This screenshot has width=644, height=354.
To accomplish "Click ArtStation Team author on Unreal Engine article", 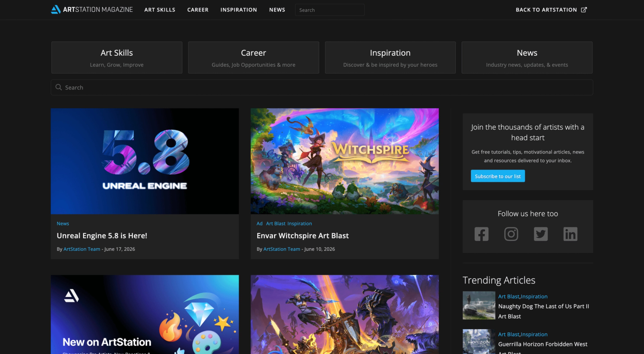I will 82,249.
